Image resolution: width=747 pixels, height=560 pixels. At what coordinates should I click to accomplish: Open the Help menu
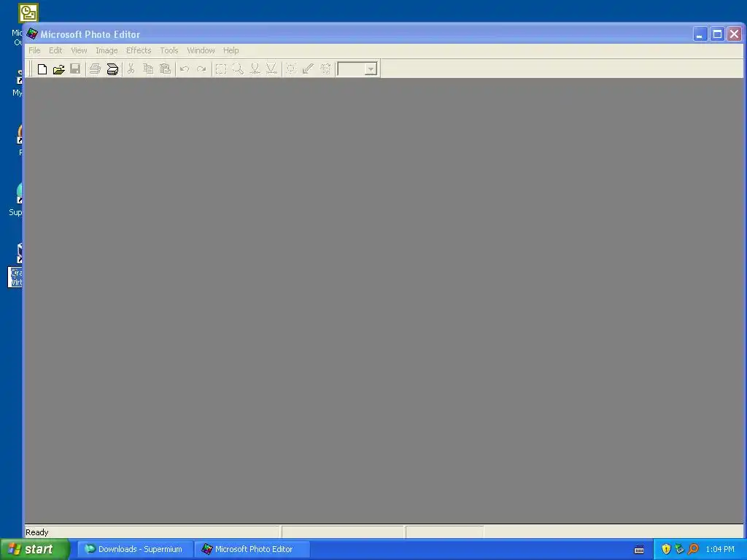[231, 50]
